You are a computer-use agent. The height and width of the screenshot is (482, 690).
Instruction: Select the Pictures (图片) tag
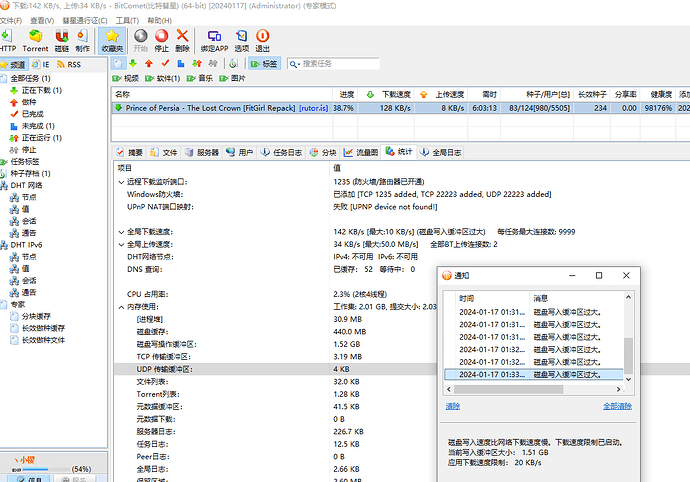click(x=232, y=78)
